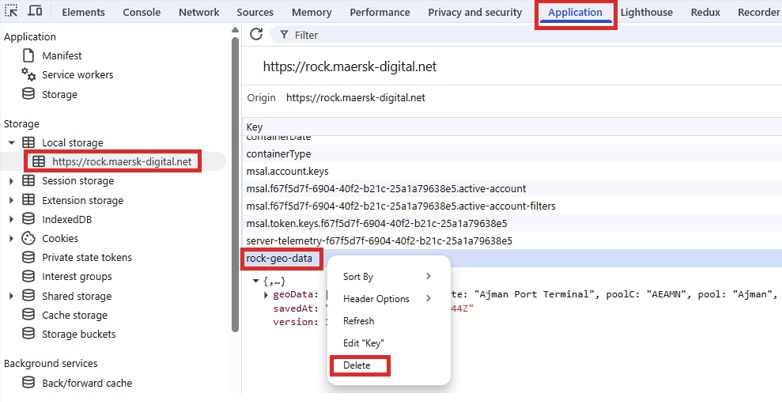
Task: Select the rock-geo-data key row
Action: [x=279, y=259]
